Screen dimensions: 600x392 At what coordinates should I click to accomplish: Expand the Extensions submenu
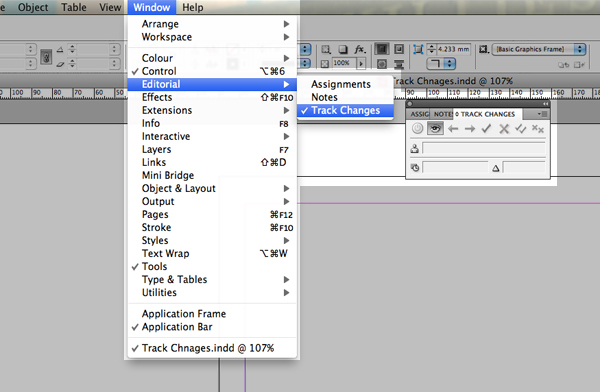(212, 110)
